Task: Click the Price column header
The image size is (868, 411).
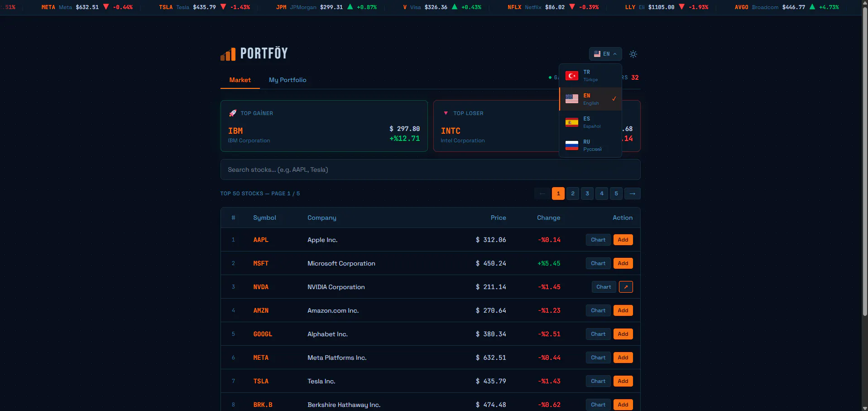Action: coord(499,218)
